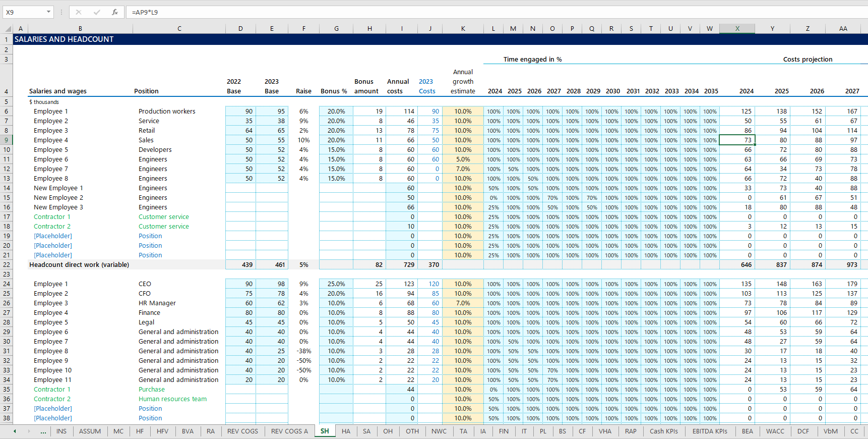868x439 pixels.
Task: Switch to the REV COGS sheet tab
Action: (x=242, y=431)
